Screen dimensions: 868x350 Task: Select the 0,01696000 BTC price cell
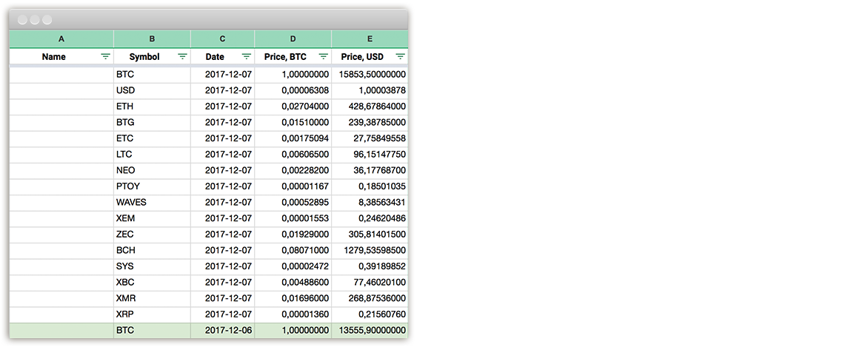pos(293,299)
